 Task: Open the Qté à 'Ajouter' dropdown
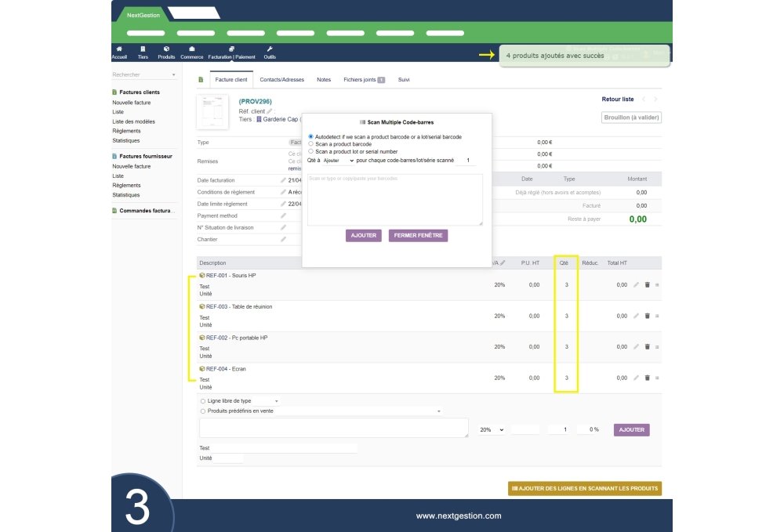(x=339, y=161)
